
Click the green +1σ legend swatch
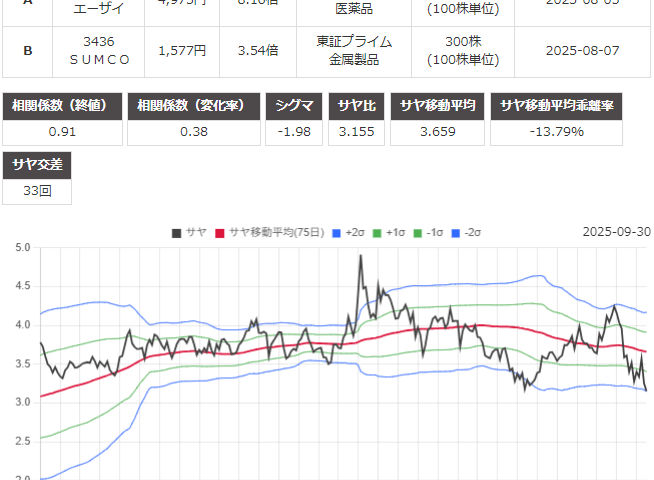(x=379, y=232)
